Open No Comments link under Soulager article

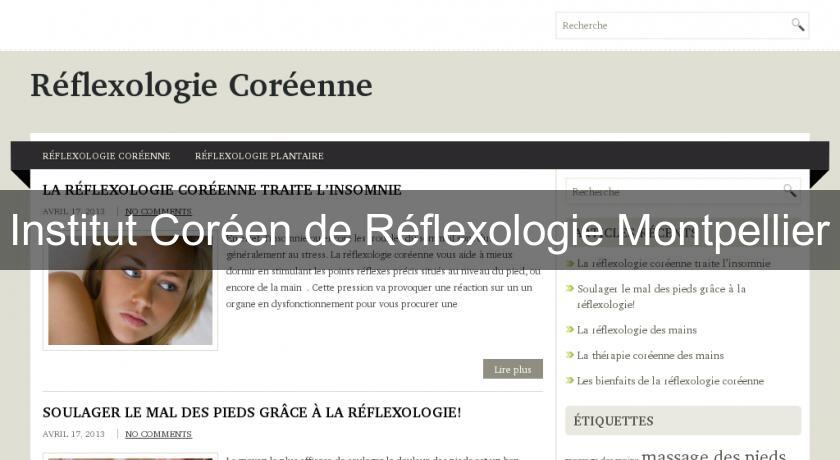(x=158, y=434)
